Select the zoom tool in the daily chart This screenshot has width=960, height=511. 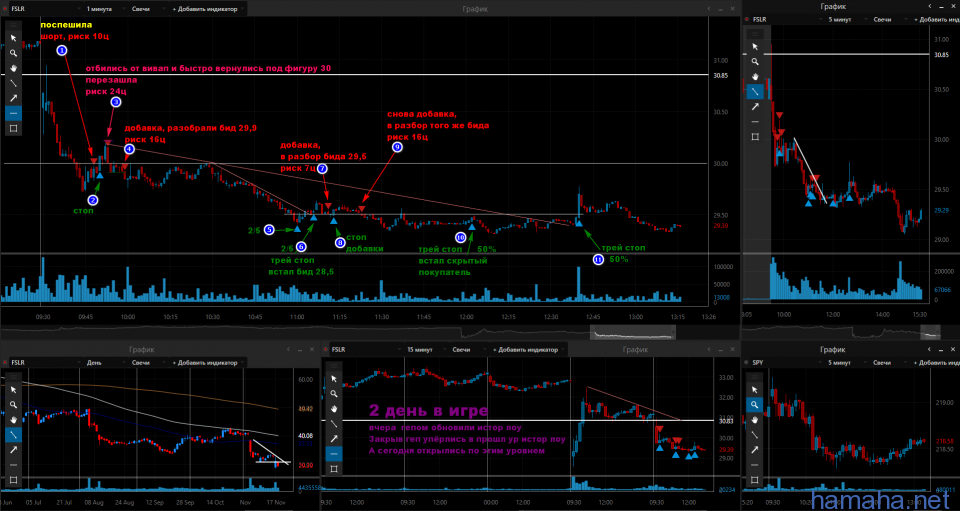(x=13, y=405)
